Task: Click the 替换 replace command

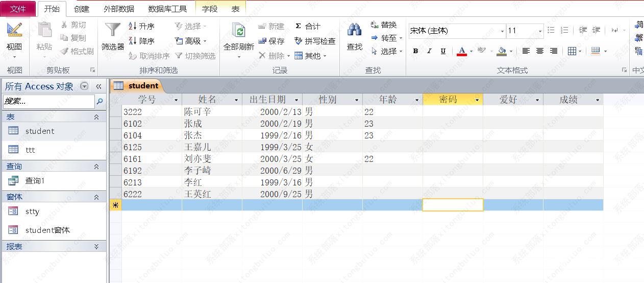Action: point(384,25)
